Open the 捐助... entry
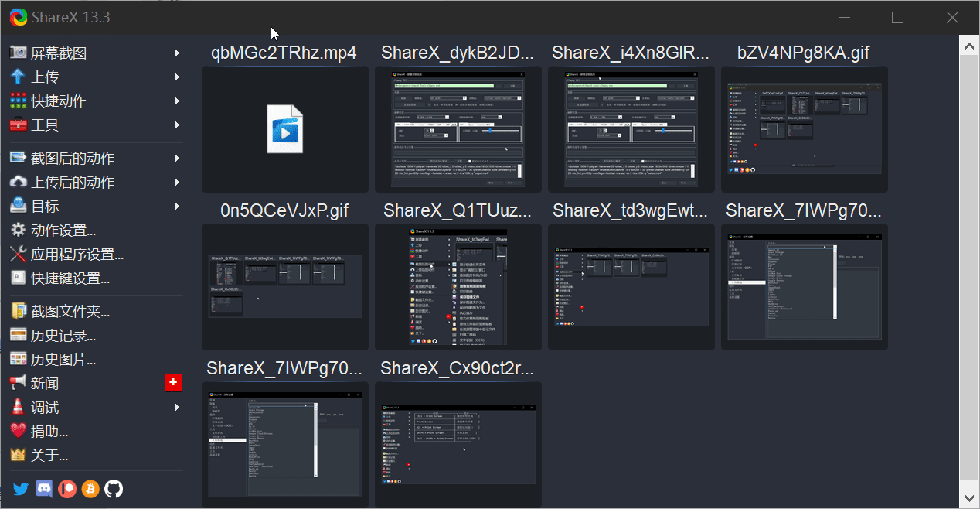The width and height of the screenshot is (980, 509). pyautogui.click(x=96, y=431)
